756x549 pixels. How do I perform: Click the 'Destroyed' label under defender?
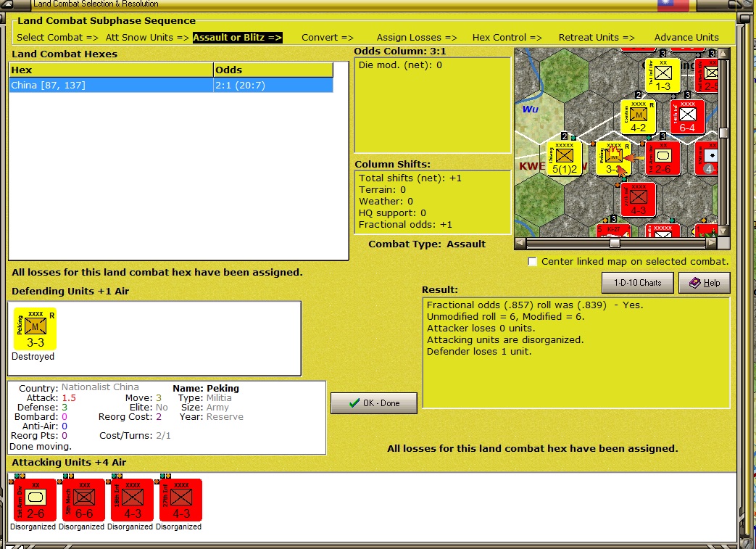33,357
